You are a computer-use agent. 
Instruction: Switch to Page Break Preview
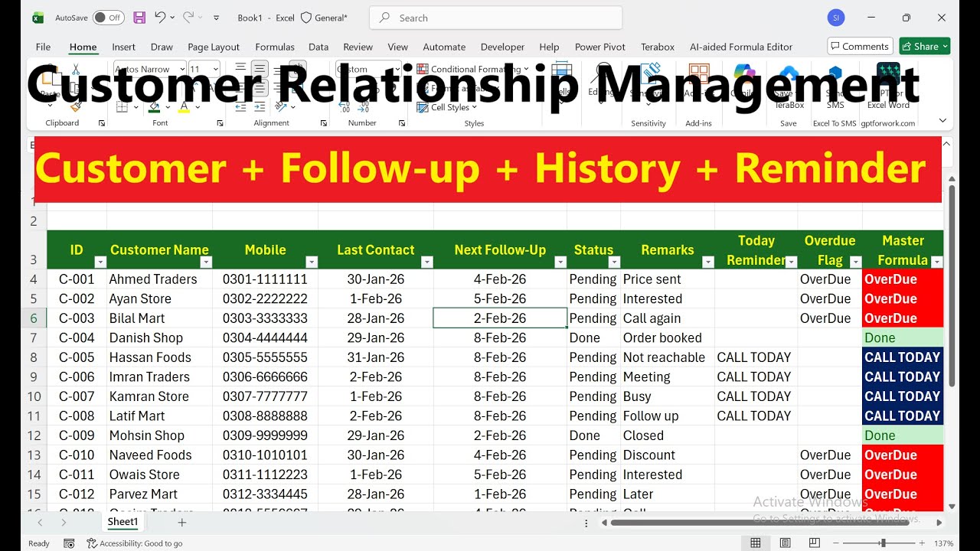click(x=814, y=543)
